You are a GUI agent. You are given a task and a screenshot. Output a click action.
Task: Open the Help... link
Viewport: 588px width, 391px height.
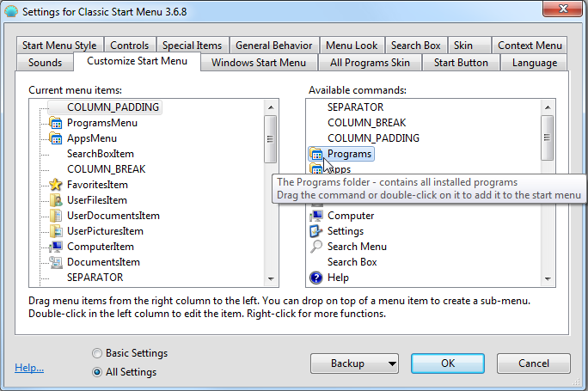[x=29, y=368]
